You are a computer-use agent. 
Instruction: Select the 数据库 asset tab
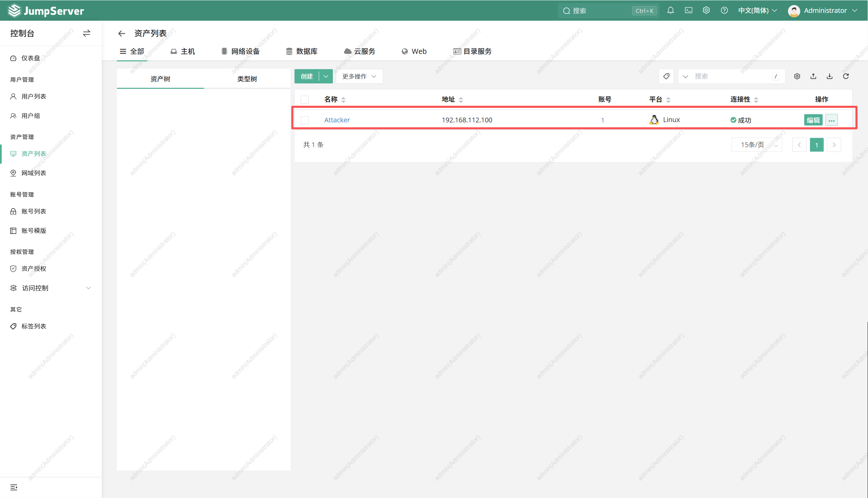302,51
